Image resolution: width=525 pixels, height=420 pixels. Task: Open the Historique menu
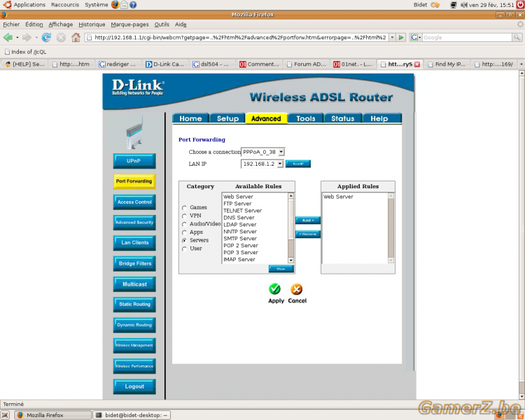(92, 24)
